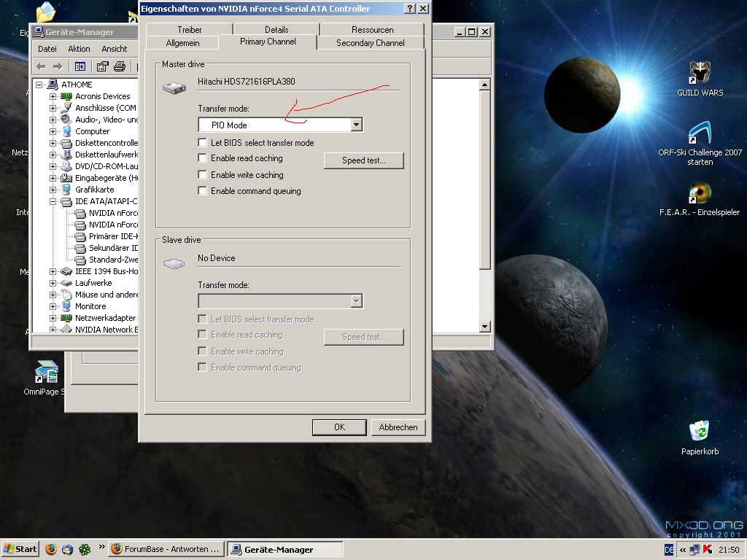The width and height of the screenshot is (747, 560).
Task: Click the Mäuse und andere mouse icon
Action: [x=66, y=295]
